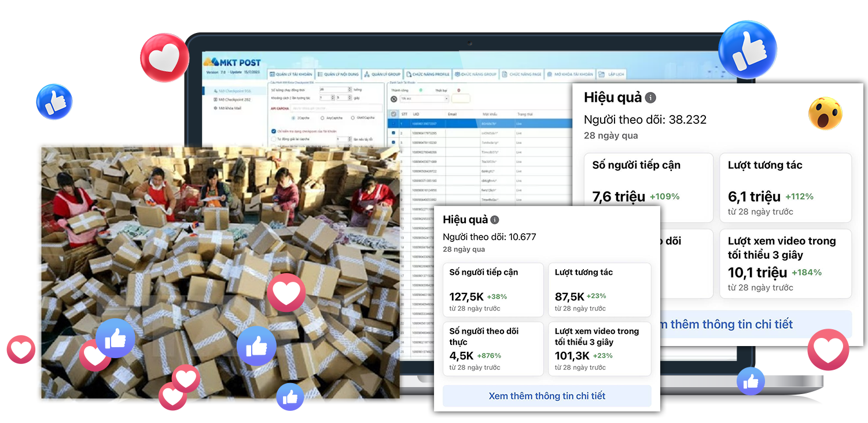Open the Quản Lý Tài Khoản tab
This screenshot has height=423, width=868.
pos(291,75)
